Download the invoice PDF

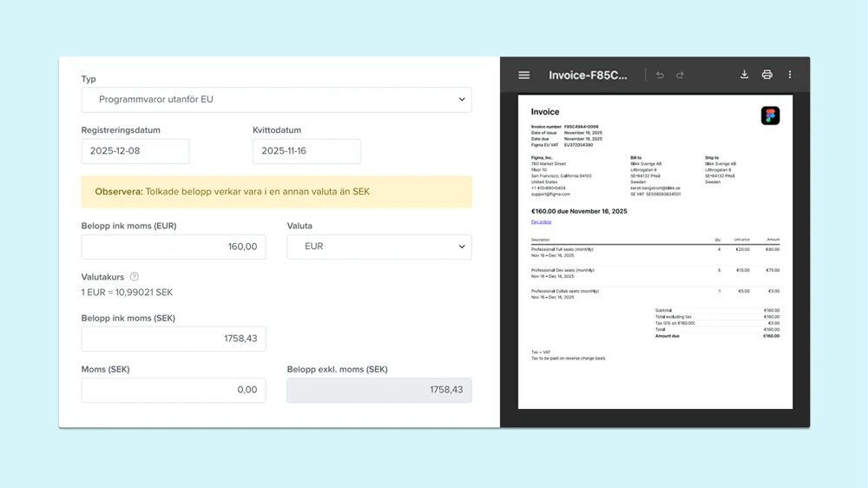(744, 76)
